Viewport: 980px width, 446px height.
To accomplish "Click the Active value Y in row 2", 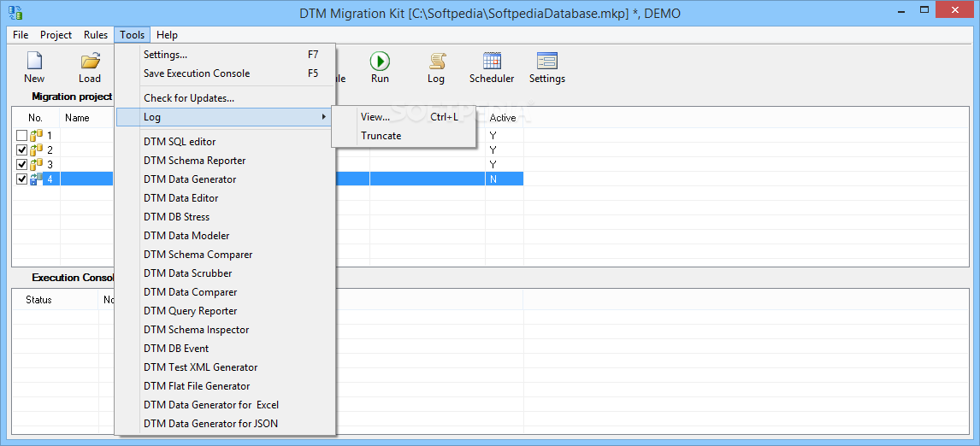I will point(493,150).
